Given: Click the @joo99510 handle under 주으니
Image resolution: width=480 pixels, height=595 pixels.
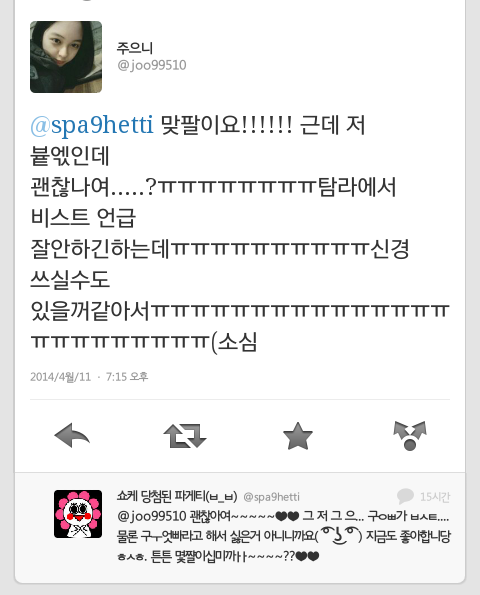Looking at the screenshot, I should coord(152,66).
